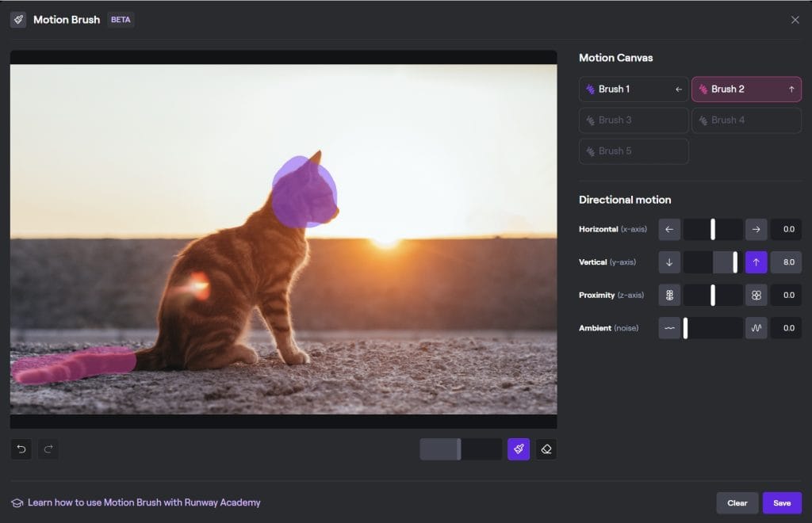Screen dimensions: 812x523
Task: Click the proximity move-away icon
Action: click(x=669, y=295)
